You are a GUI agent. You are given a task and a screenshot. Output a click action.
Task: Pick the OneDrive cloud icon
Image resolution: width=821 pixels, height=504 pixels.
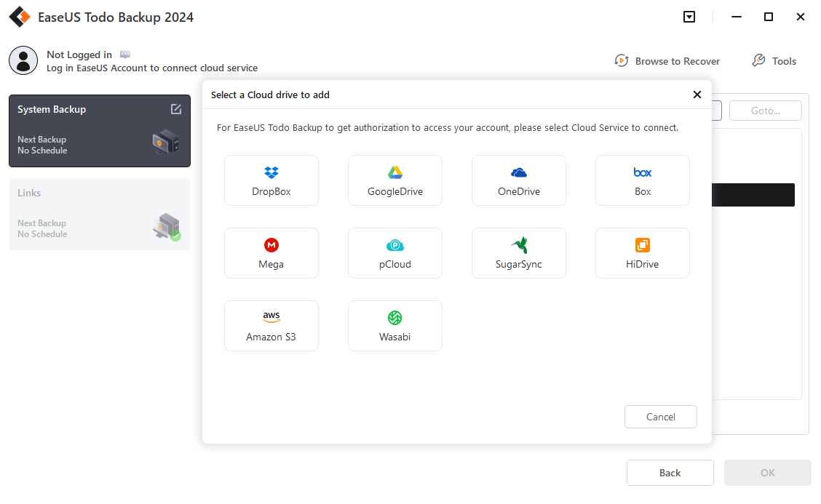coord(519,172)
